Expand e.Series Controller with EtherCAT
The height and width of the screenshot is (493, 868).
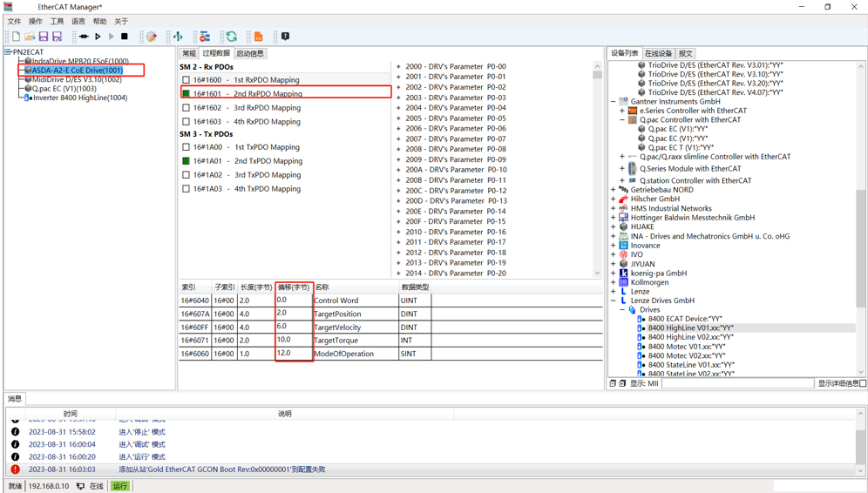coord(622,111)
